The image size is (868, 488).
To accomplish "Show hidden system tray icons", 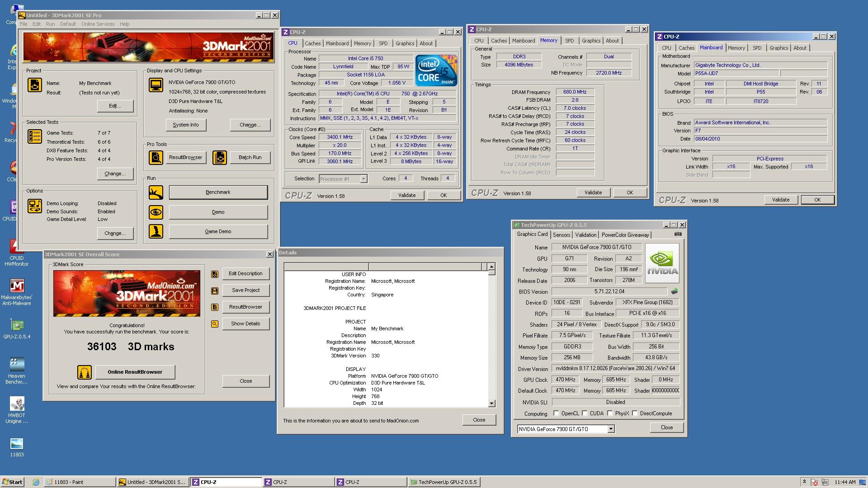I will click(x=804, y=482).
